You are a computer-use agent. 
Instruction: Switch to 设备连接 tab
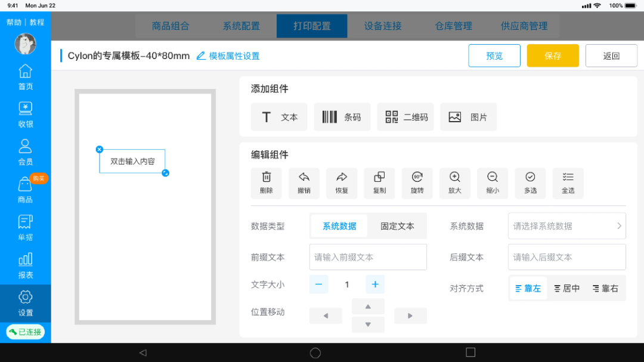[382, 26]
